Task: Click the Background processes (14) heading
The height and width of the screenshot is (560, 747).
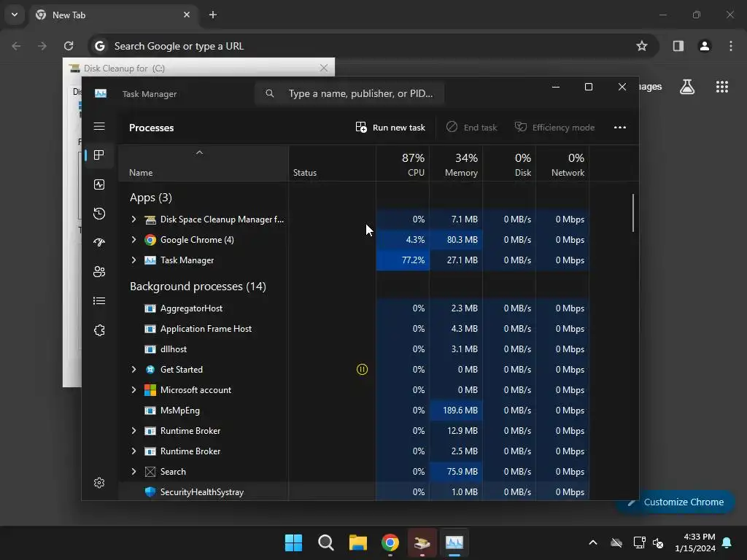Action: 198,286
